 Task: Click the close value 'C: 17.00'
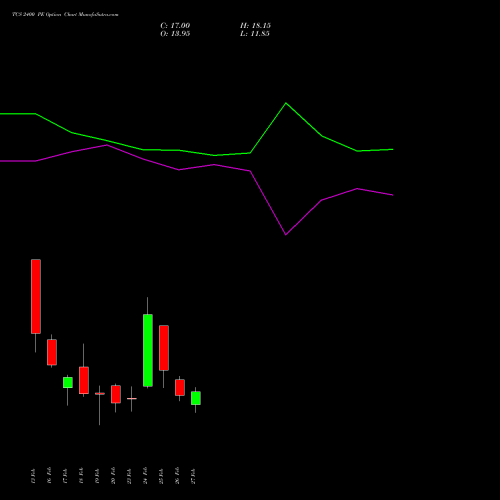point(175,25)
